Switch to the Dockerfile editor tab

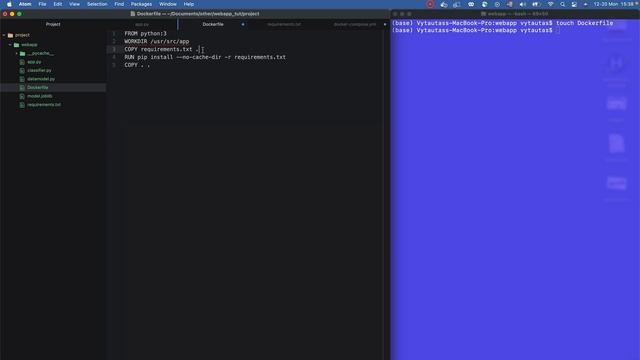coord(213,24)
